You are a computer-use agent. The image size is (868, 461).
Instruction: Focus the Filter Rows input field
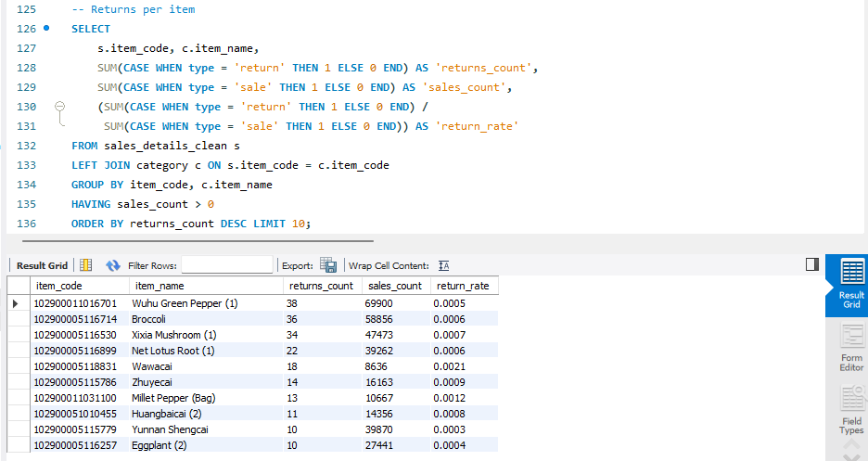coord(227,265)
